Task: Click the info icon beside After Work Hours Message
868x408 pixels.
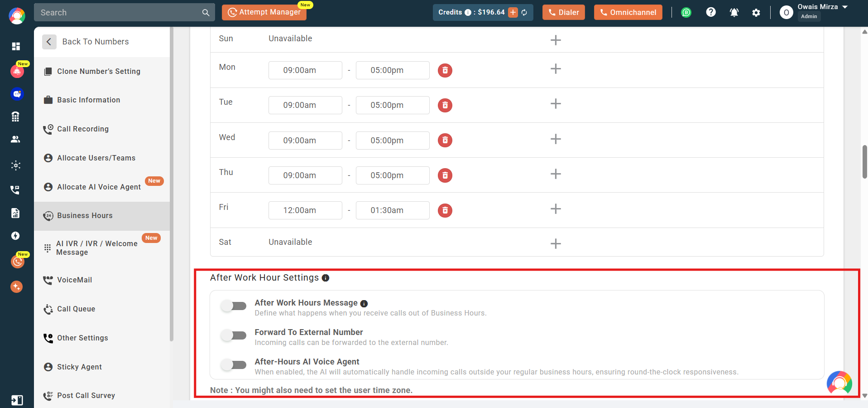Action: (364, 303)
